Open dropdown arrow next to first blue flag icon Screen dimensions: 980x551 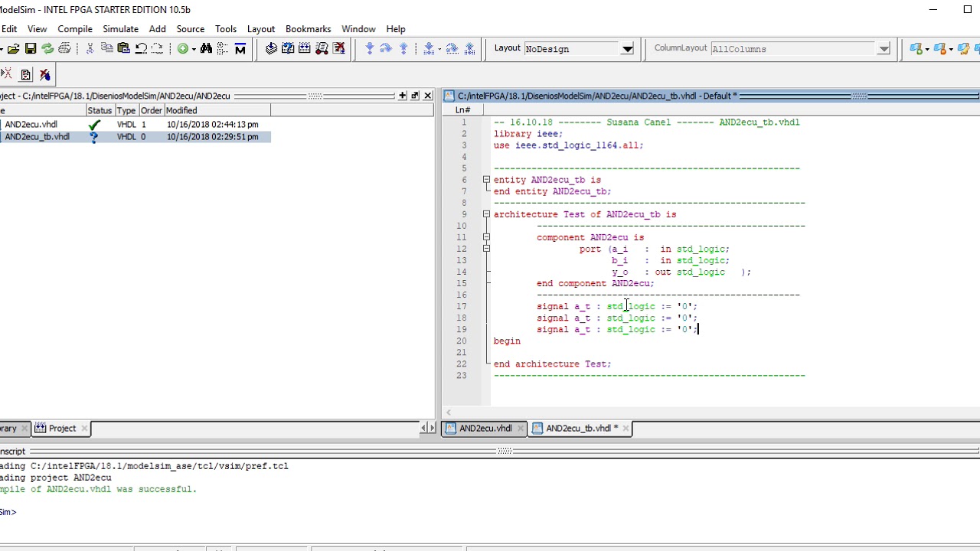[927, 49]
